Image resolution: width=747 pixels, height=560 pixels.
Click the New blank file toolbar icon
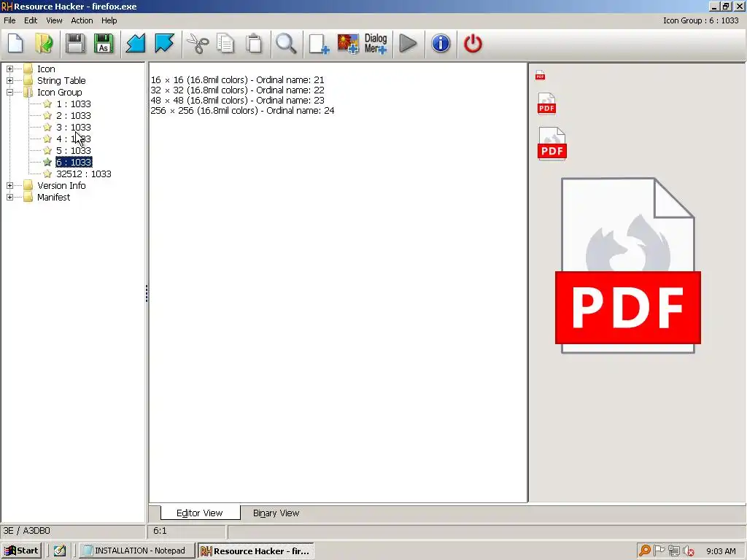tap(16, 44)
